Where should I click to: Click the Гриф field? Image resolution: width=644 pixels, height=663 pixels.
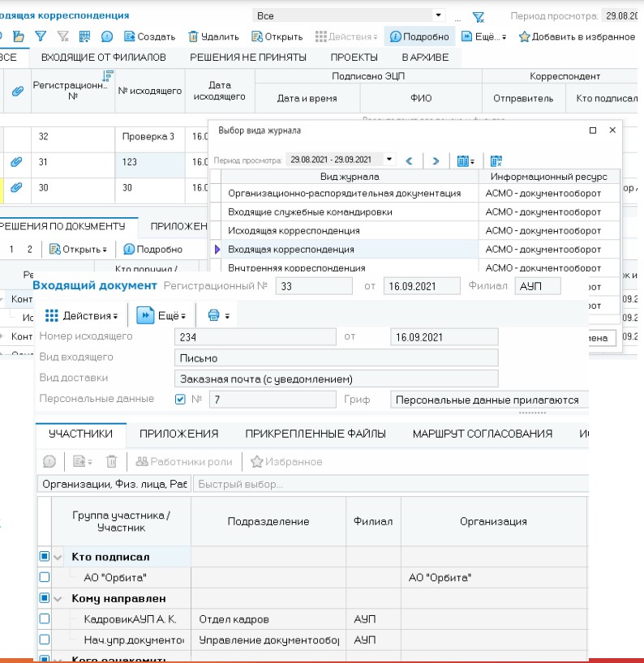pos(490,400)
